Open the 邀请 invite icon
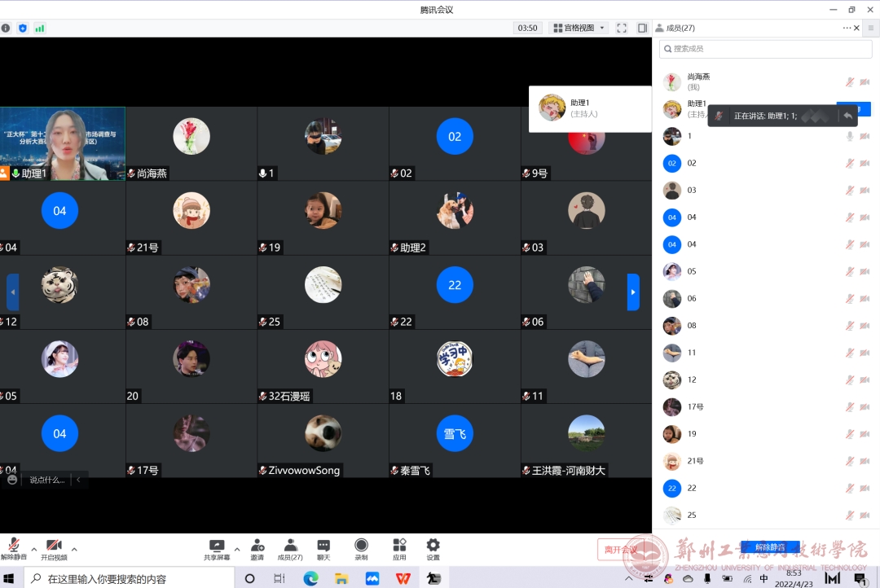880x588 pixels. click(257, 550)
